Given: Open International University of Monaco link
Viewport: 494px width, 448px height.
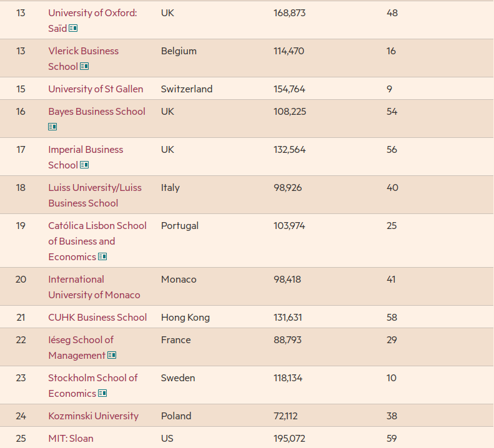Looking at the screenshot, I should pos(94,287).
